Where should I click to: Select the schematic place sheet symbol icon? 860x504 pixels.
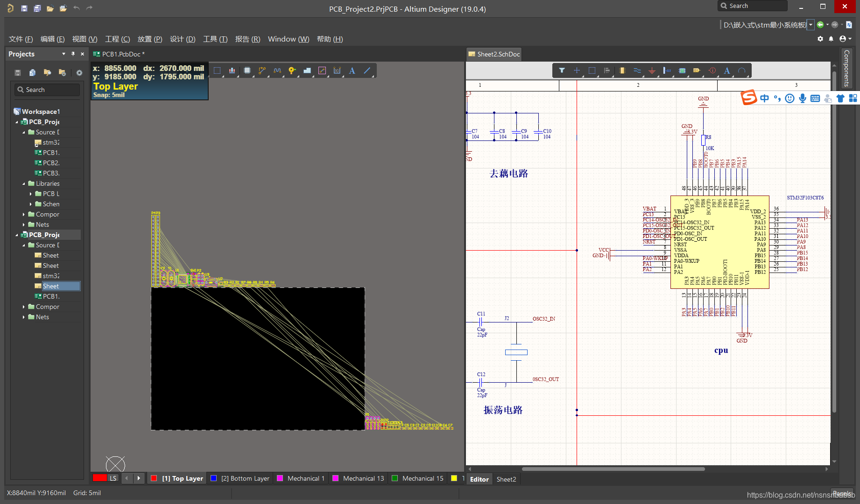click(682, 70)
